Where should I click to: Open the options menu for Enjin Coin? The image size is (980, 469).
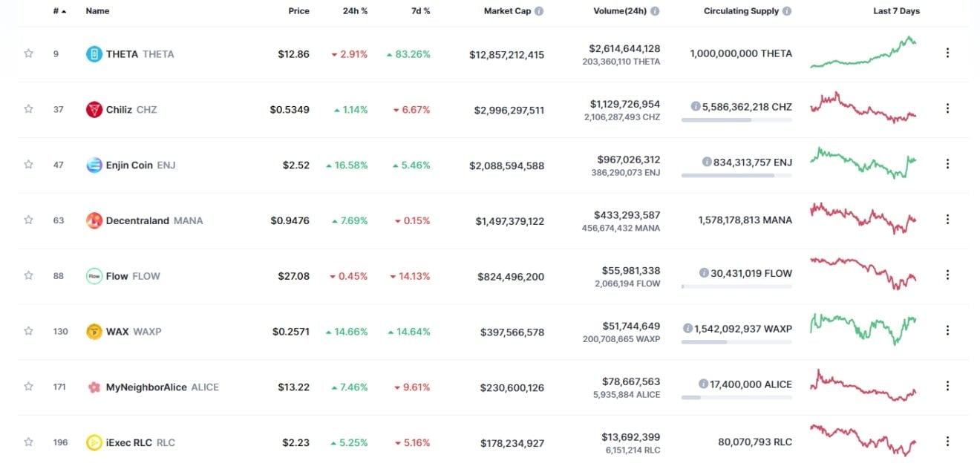[947, 164]
